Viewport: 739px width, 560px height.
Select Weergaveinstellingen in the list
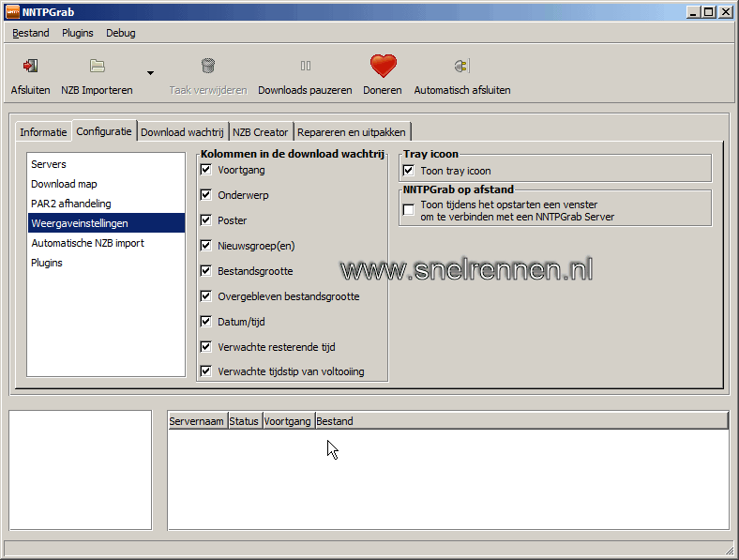tap(106, 223)
